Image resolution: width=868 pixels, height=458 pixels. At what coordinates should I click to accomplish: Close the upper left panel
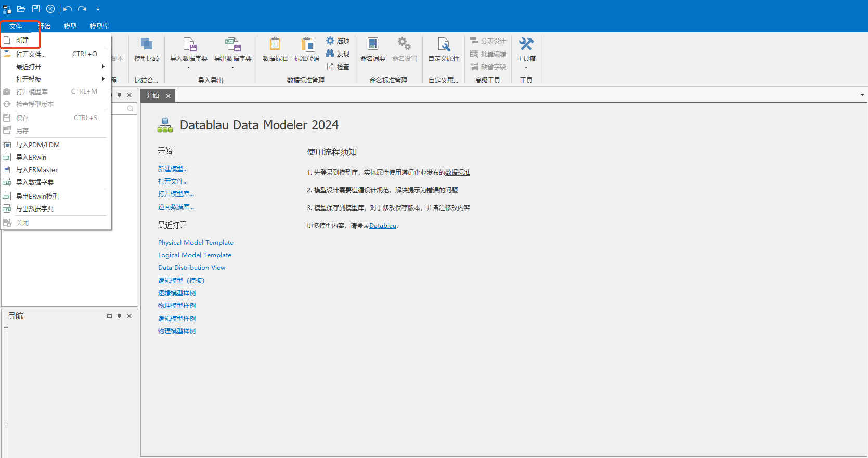129,95
